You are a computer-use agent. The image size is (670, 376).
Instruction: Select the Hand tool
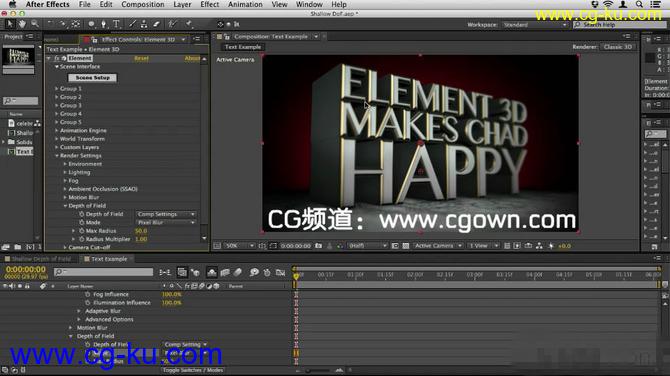(x=22, y=24)
